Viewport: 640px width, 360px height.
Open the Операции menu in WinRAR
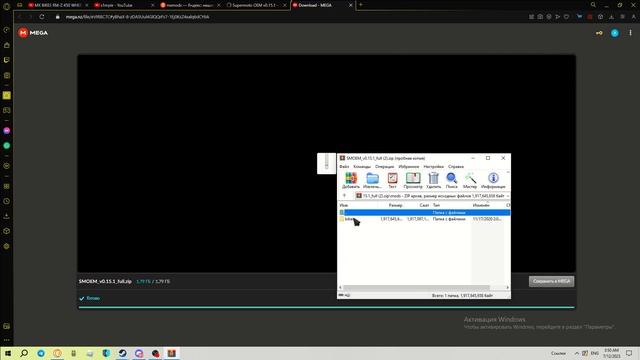click(x=384, y=167)
